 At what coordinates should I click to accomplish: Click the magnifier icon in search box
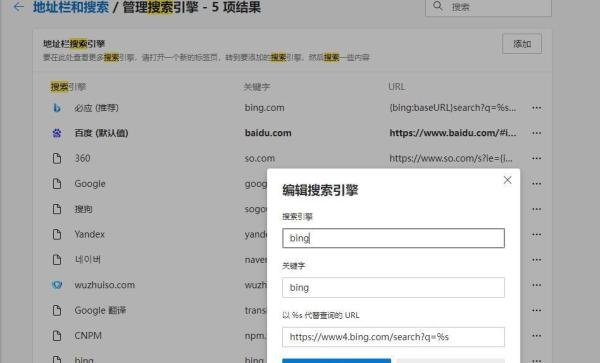[x=438, y=7]
